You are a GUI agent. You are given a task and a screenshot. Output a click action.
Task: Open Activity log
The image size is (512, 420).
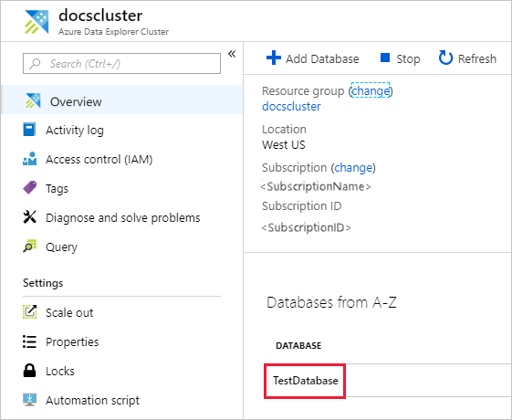coord(75,130)
